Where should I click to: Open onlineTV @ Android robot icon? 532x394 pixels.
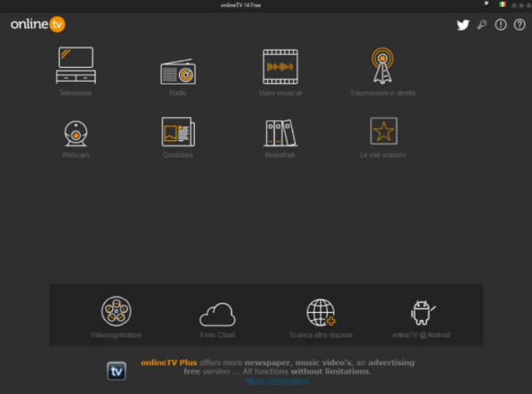coord(422,312)
